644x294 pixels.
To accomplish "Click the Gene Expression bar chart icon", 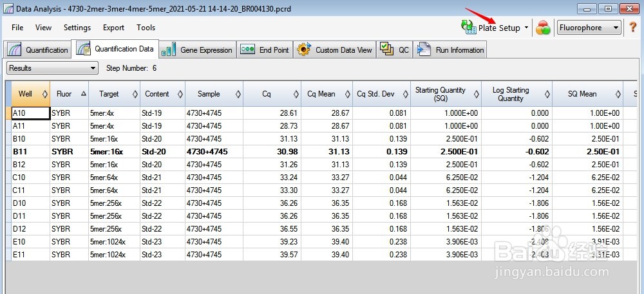I will [x=169, y=50].
